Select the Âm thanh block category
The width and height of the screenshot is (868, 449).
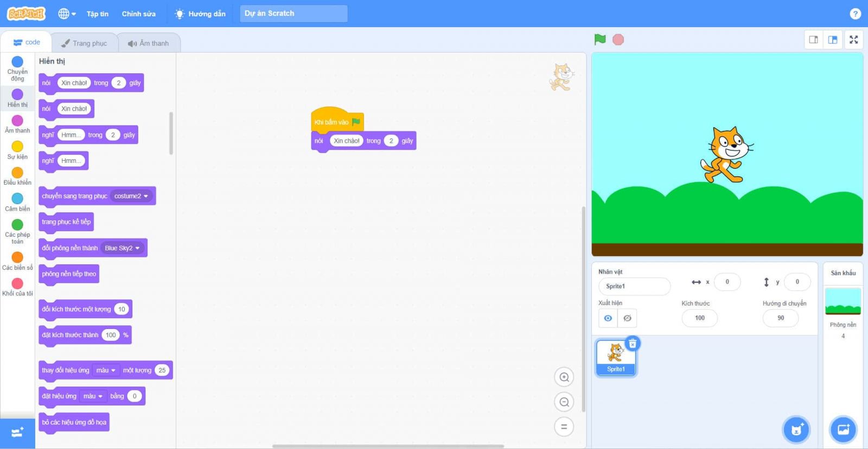coord(17,124)
